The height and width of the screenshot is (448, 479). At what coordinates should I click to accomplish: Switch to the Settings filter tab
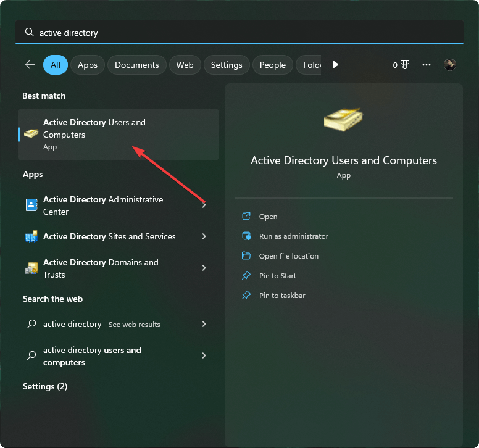[x=227, y=65]
